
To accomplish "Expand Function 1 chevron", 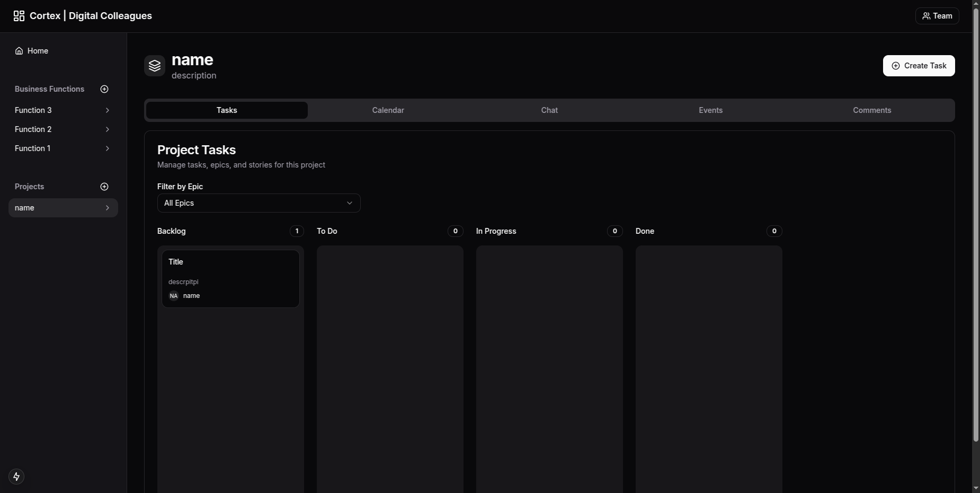I will point(108,148).
